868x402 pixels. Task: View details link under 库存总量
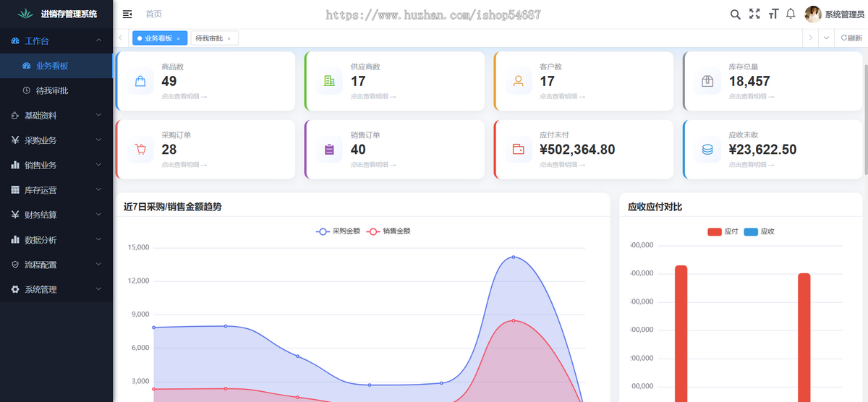(752, 96)
